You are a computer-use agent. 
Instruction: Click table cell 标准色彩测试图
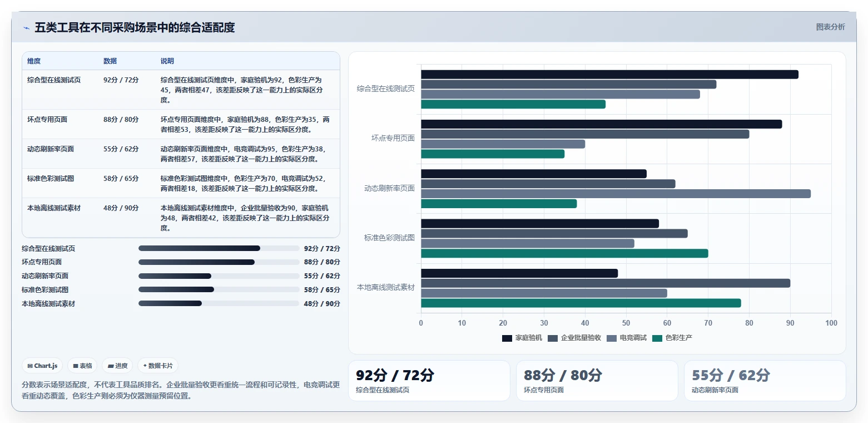click(x=51, y=179)
